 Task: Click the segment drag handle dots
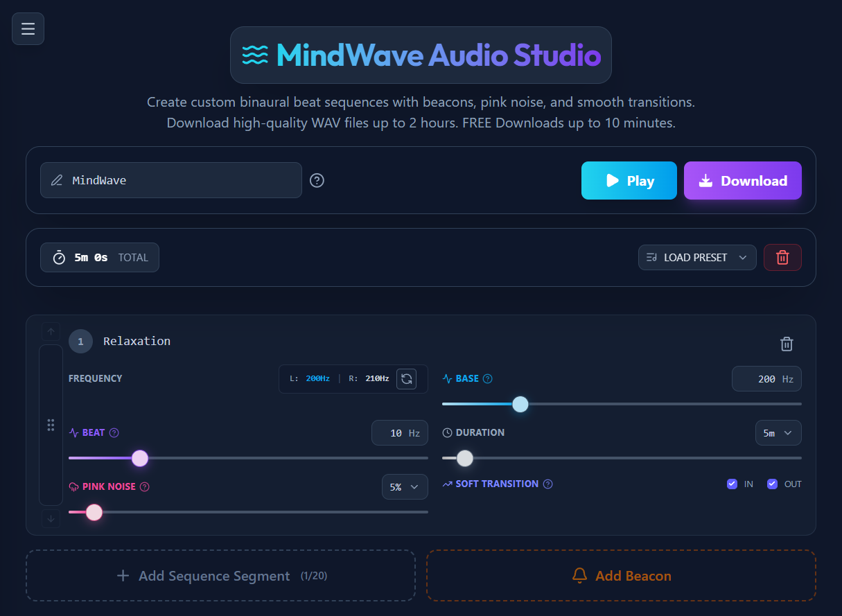coord(51,425)
